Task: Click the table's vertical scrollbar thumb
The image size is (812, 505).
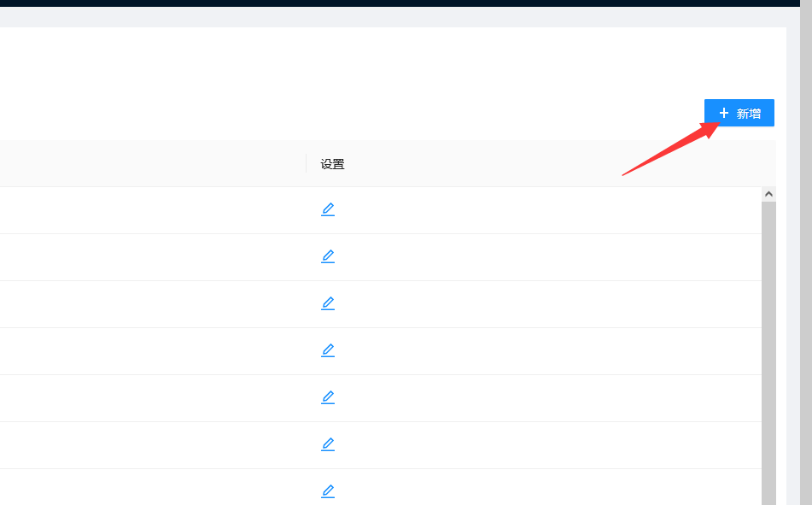Action: 768,353
